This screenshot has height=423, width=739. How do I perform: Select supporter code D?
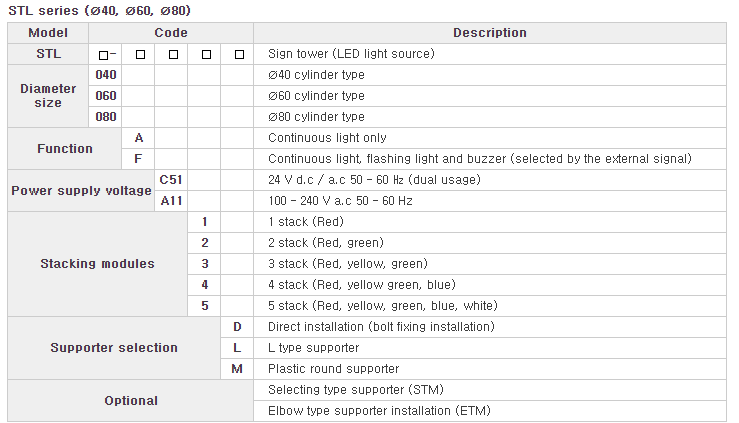click(x=237, y=327)
